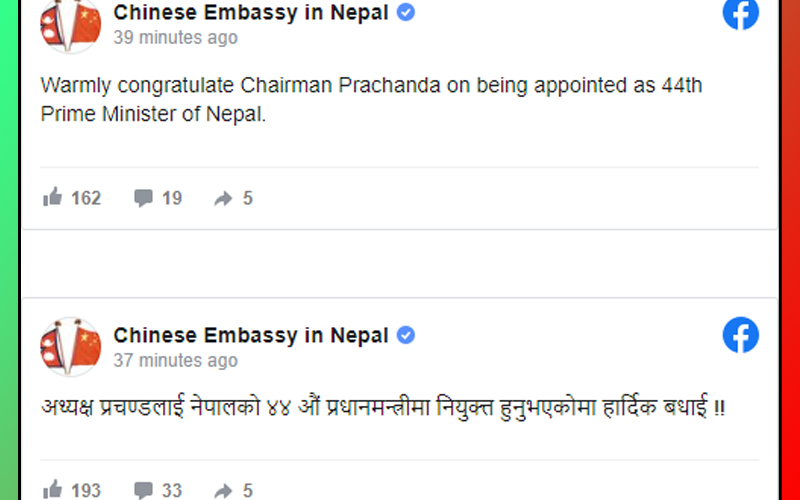The height and width of the screenshot is (500, 800).
Task: Click the like thumbs-up icon on the first post
Action: (53, 198)
